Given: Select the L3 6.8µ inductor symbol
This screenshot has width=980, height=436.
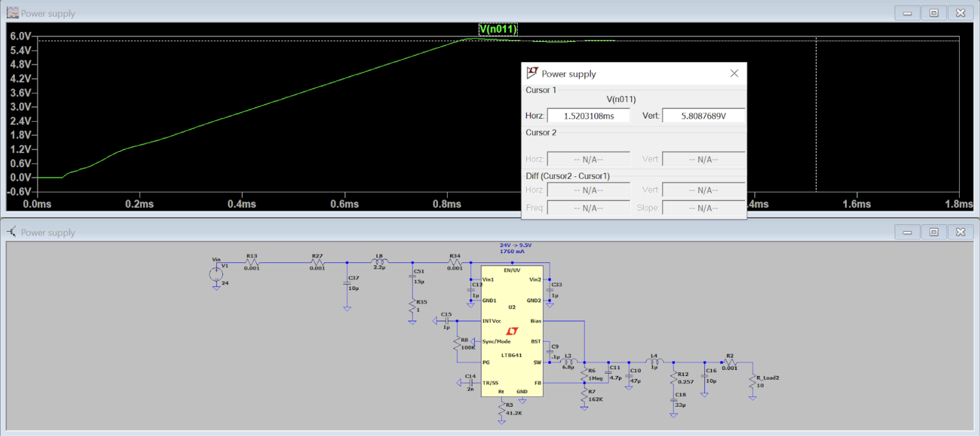Looking at the screenshot, I should pos(568,362).
